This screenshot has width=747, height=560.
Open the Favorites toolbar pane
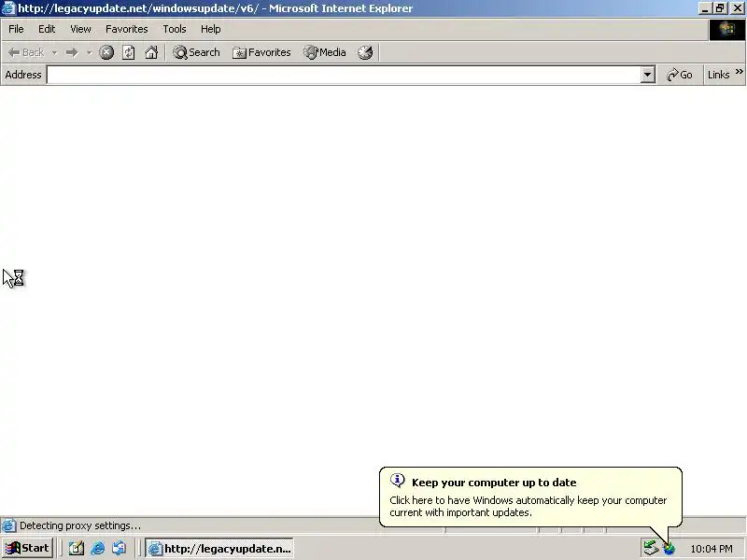(261, 52)
